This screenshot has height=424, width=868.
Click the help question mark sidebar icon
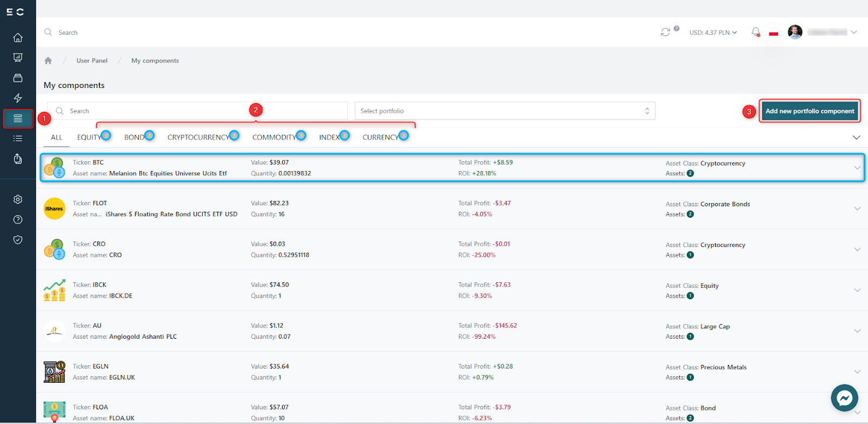[18, 219]
